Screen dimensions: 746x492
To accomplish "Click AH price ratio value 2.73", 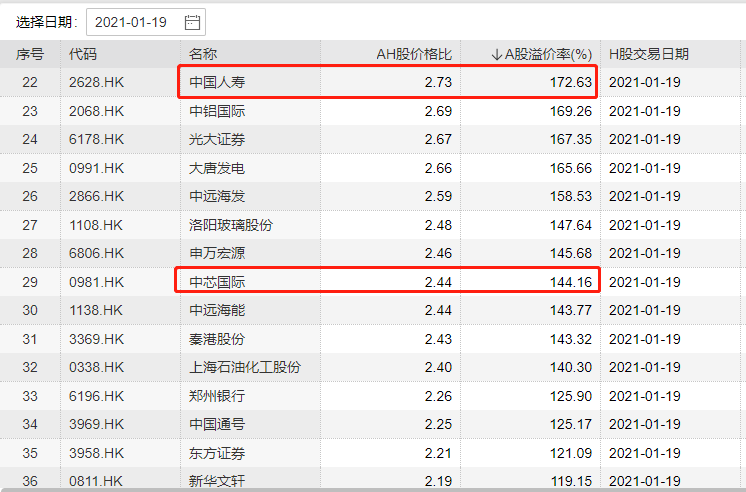I will click(x=438, y=82).
